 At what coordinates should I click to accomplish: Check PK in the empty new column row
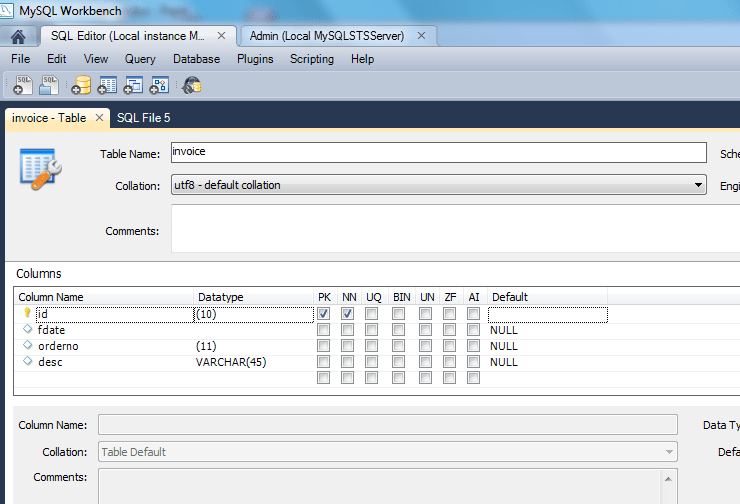pyautogui.click(x=323, y=378)
